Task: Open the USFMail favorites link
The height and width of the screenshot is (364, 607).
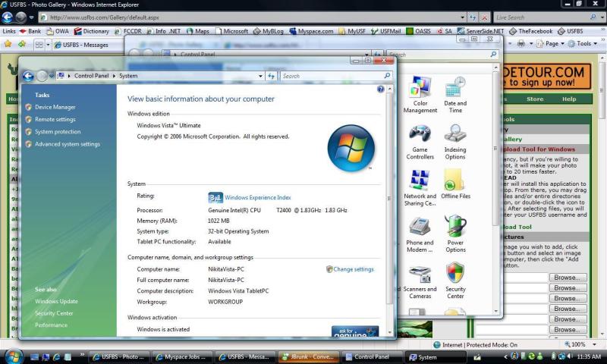Action: coord(385,31)
